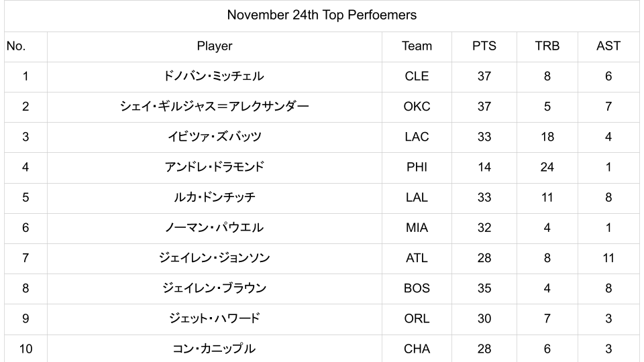The image size is (644, 362).
Task: Click the 'シェイ・ギルジャス＝アレクサンダー' player cell
Action: pos(215,107)
